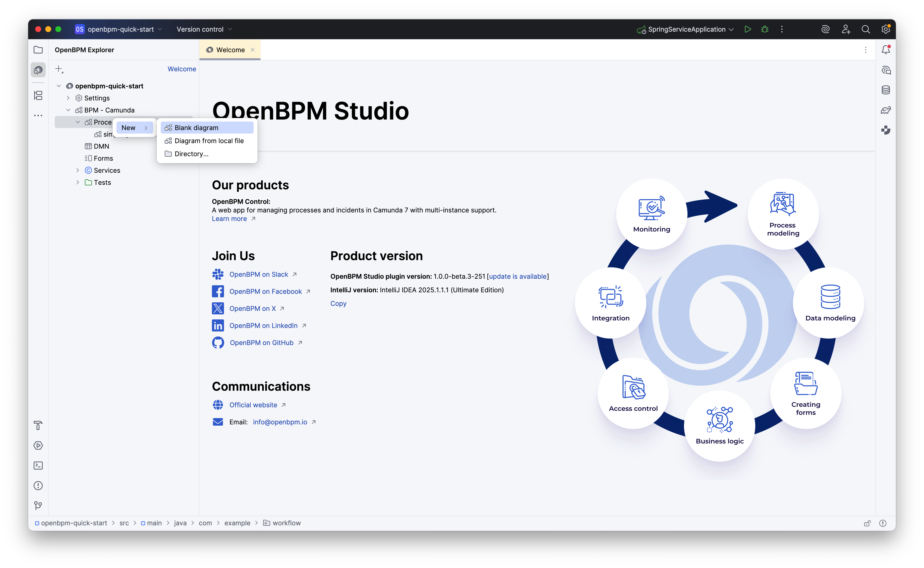Open the Project folder tool window icon

point(38,50)
